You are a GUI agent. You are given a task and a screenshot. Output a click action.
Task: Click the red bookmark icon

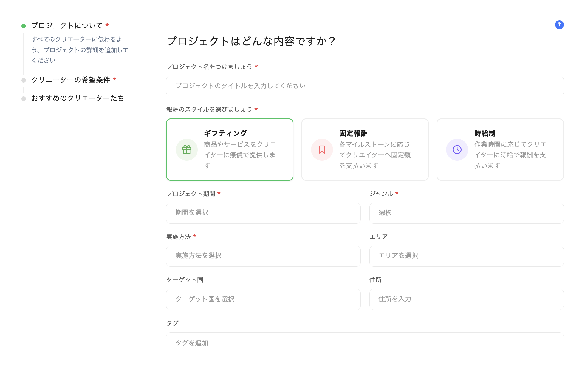[x=322, y=150]
